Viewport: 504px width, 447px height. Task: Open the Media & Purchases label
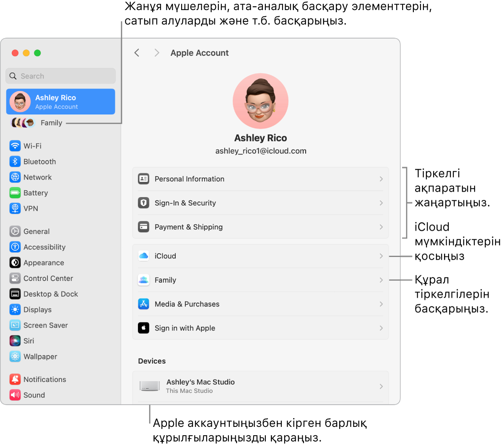click(187, 304)
